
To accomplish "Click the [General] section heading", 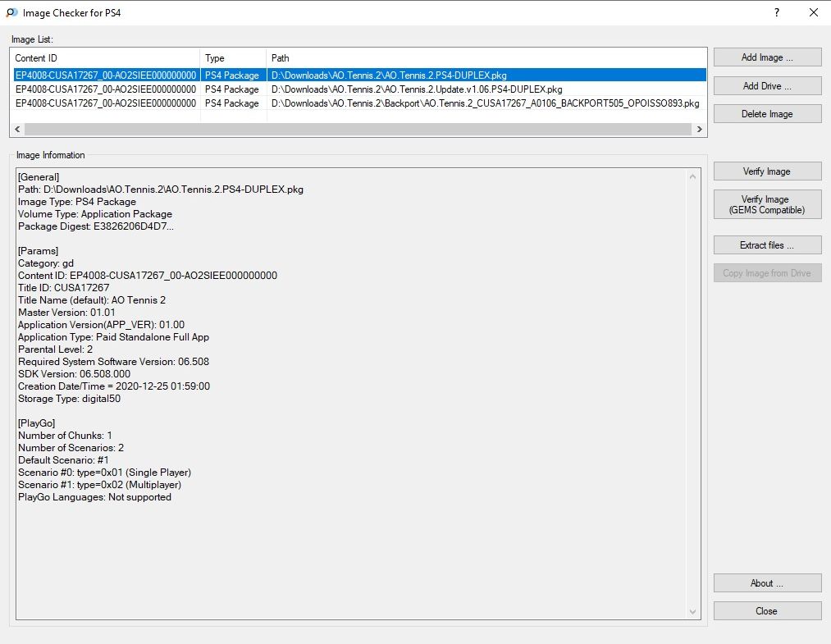I will click(x=39, y=177).
